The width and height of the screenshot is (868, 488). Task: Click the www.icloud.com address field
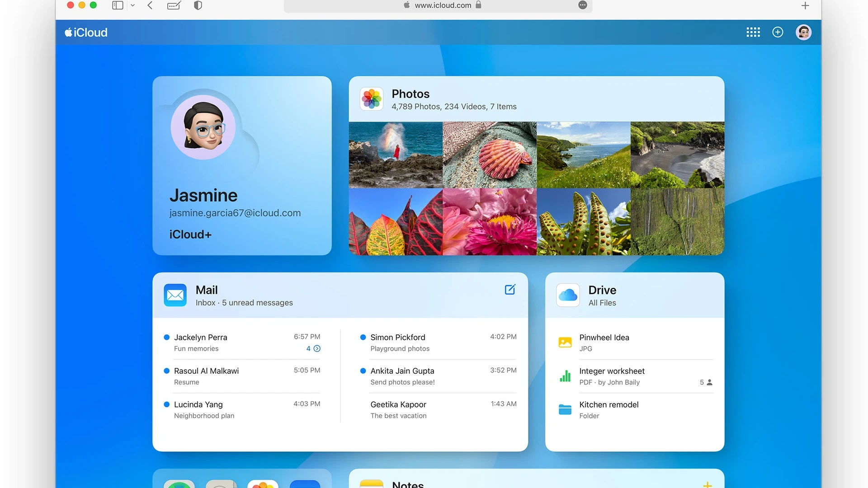point(438,5)
